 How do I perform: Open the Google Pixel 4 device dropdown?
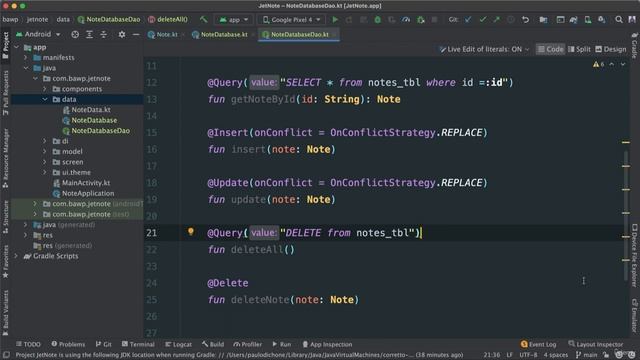point(292,19)
